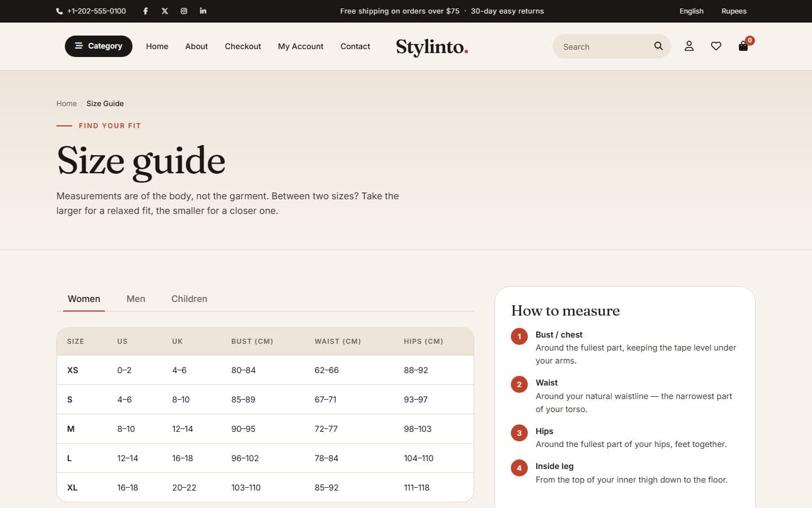Switch to the Men size tab
This screenshot has height=508, width=812.
136,299
